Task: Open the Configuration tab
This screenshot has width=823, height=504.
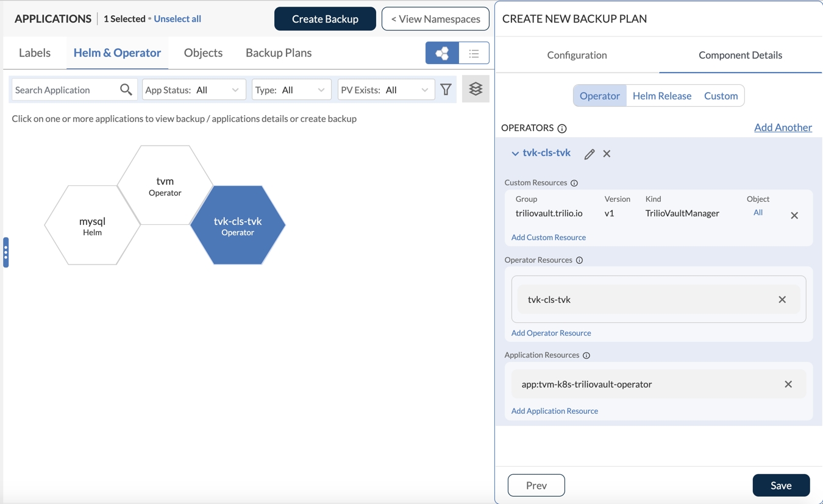Action: coord(577,55)
